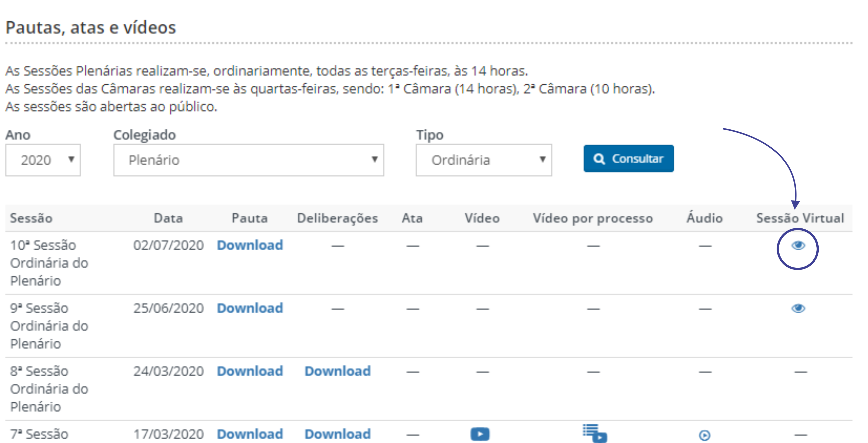Image resolution: width=868 pixels, height=443 pixels.
Task: Download the Pauta for 24/03/2020 session
Action: point(250,371)
